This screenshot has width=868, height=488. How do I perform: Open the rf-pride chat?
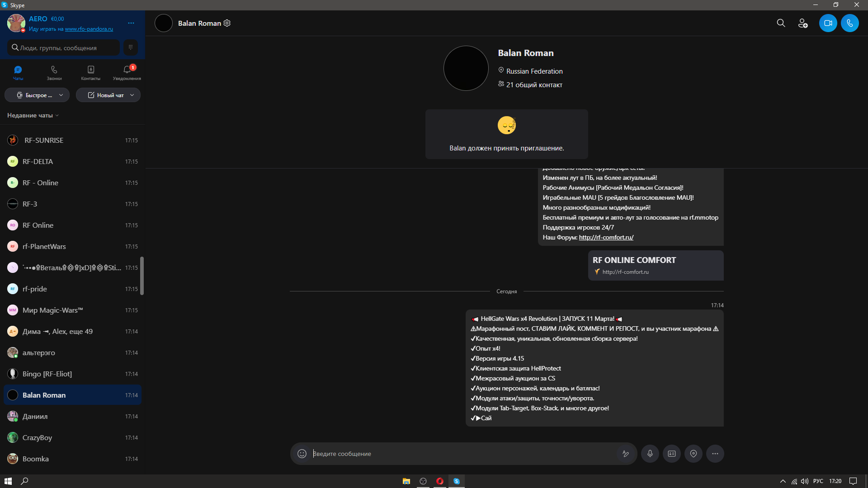tap(72, 289)
